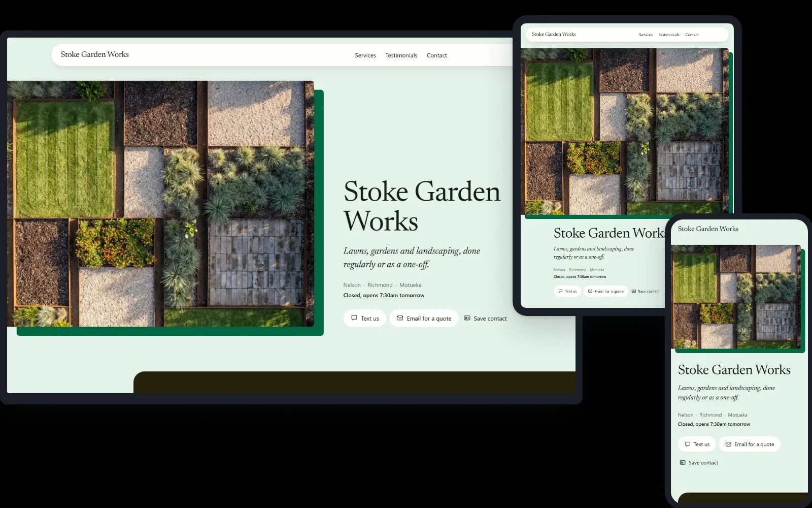Click Save contact in the phone view
The image size is (812, 508).
pos(699,463)
